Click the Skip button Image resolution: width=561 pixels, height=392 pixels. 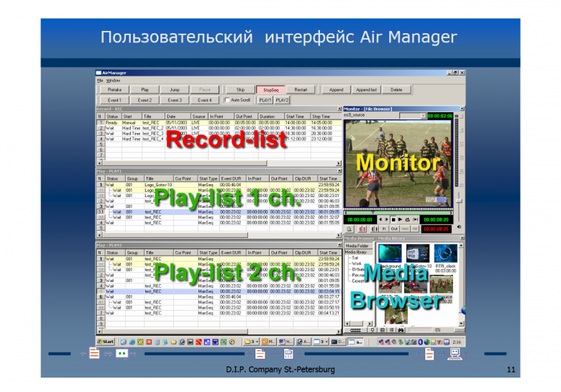[x=240, y=90]
